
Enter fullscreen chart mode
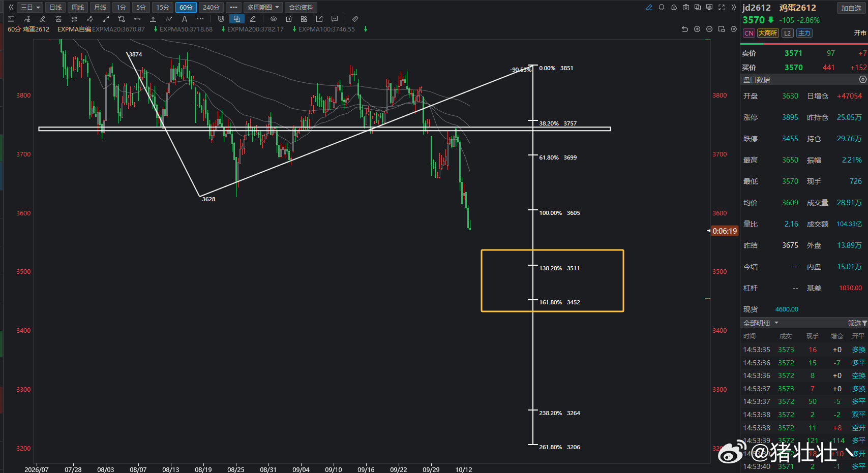(722, 7)
